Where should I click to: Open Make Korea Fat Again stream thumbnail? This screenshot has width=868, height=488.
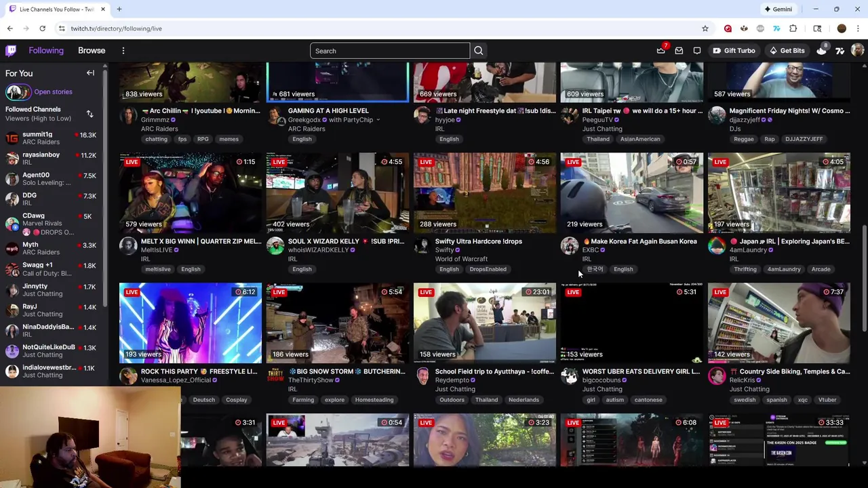tap(632, 193)
